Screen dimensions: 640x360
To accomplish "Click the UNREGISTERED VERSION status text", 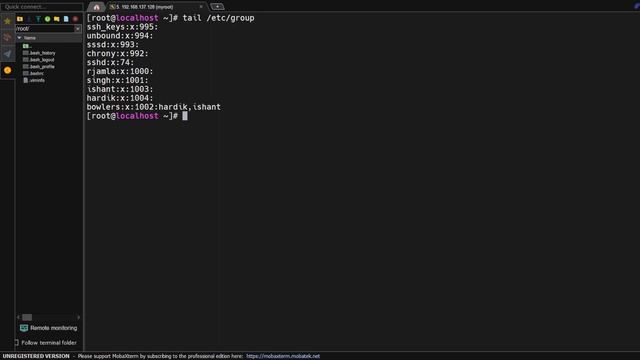I will point(36,356).
